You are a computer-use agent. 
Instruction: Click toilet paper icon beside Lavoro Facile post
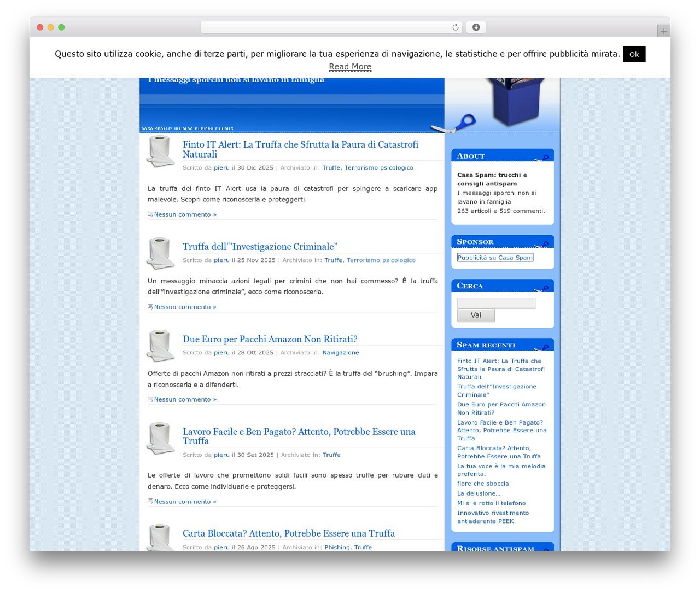[160, 438]
